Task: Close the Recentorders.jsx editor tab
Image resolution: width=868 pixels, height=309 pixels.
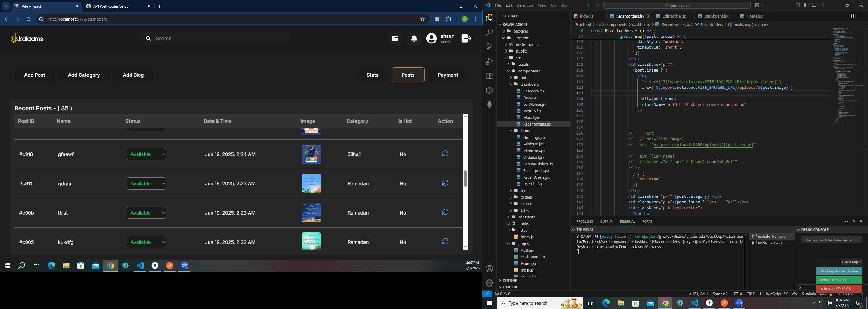Action: coord(648,16)
